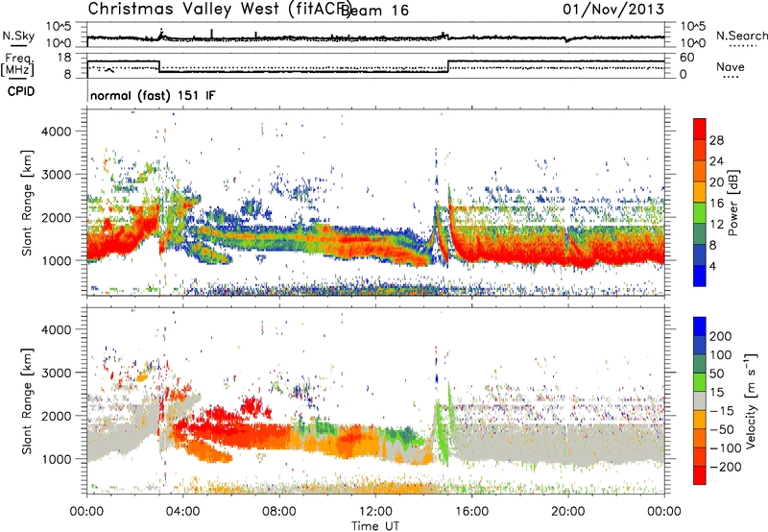Click the '18' tick on frequency axis
Image resolution: width=768 pixels, height=532 pixels.
click(x=63, y=58)
